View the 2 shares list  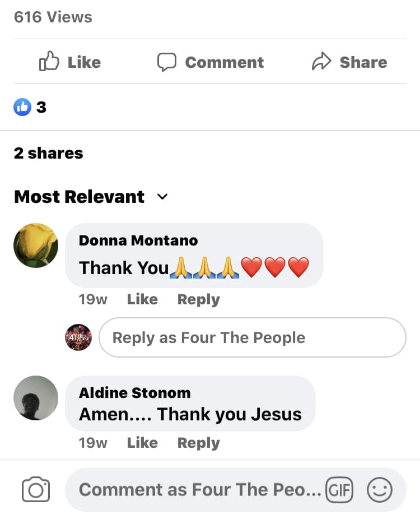(49, 153)
